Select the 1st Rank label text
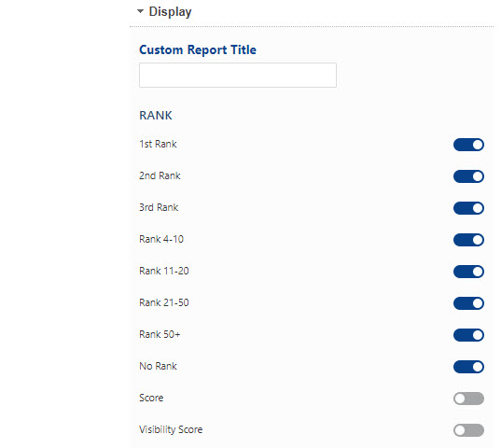This screenshot has width=501, height=448. point(158,144)
